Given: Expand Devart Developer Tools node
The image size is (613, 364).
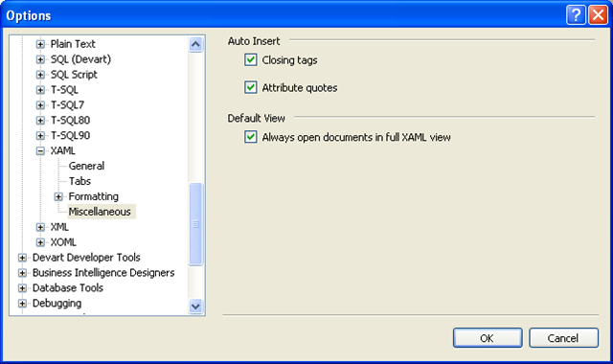Looking at the screenshot, I should coord(22,258).
